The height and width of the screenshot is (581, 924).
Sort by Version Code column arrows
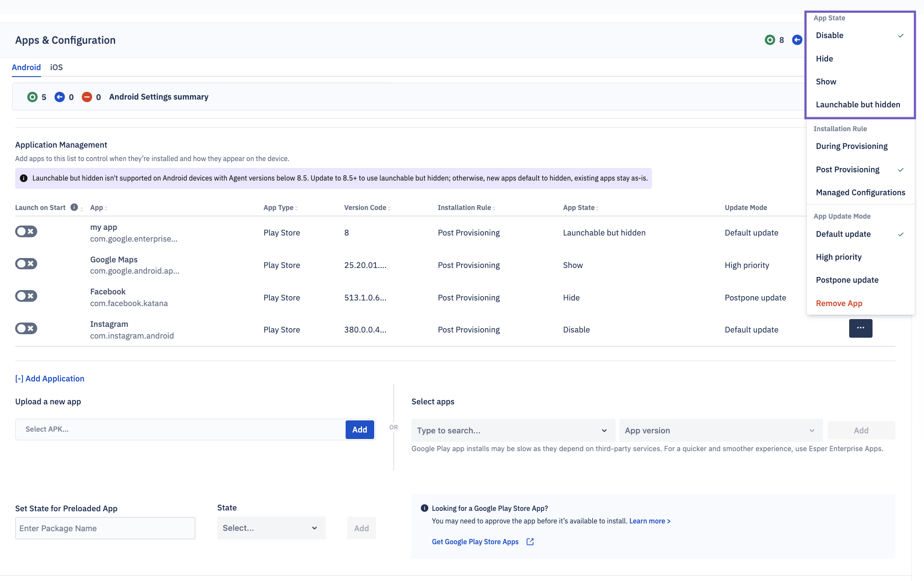pyautogui.click(x=389, y=208)
